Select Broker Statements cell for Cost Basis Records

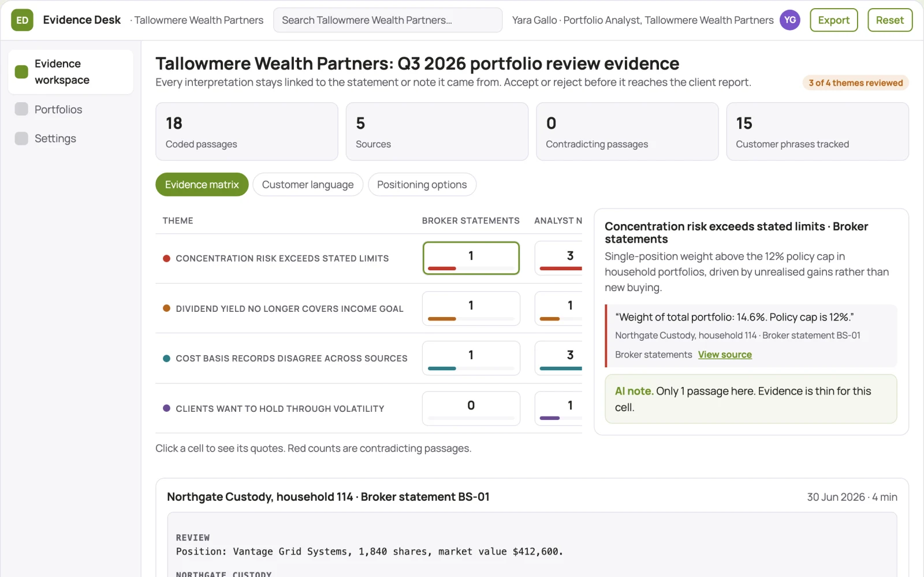pos(471,358)
